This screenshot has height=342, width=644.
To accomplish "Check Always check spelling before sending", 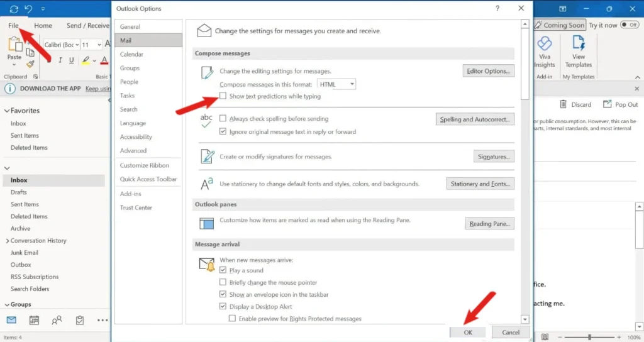I will click(x=223, y=118).
